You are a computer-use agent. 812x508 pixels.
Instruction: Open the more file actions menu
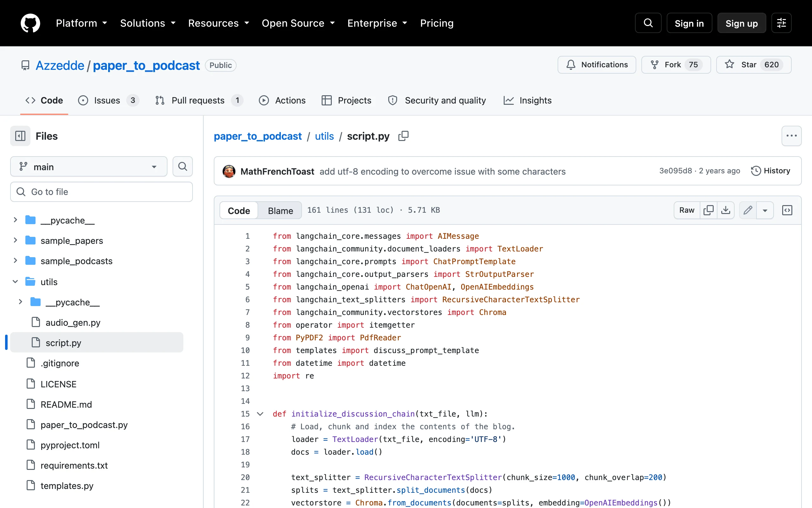point(791,136)
